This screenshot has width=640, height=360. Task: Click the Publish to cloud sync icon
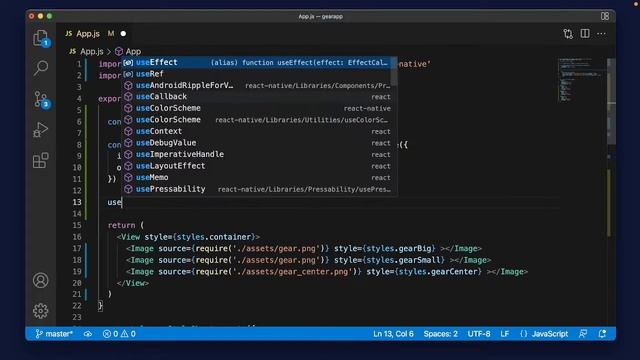(x=88, y=334)
